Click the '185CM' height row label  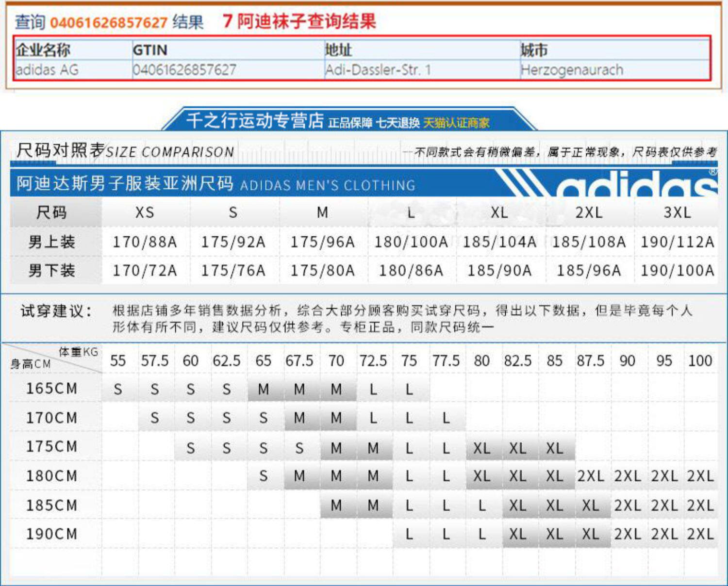52,505
